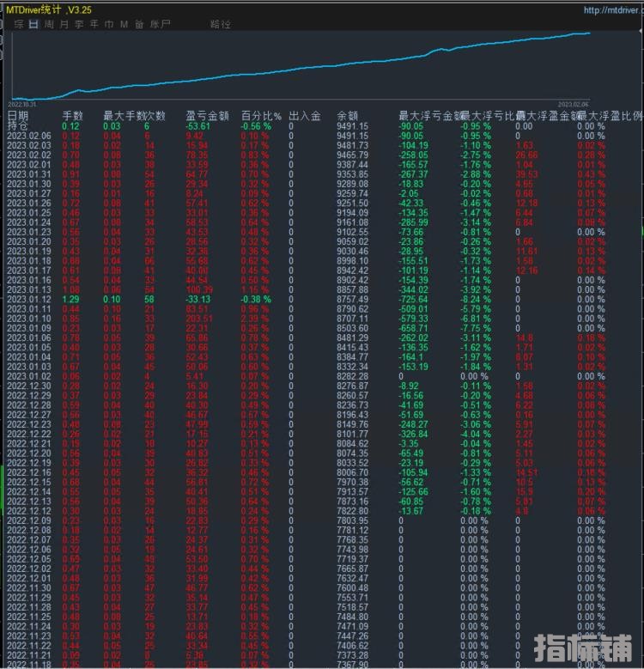The image size is (644, 669).
Task: Open the 综 (summary) tab
Action: [18, 25]
